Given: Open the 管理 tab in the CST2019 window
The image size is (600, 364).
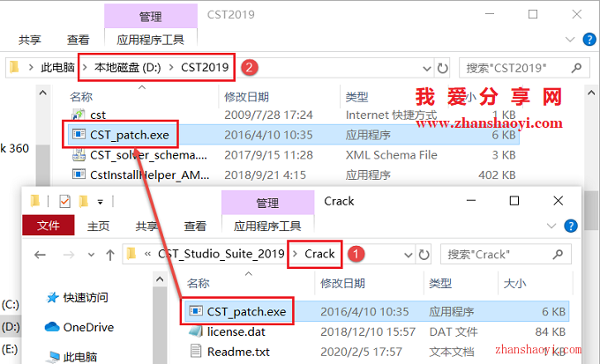Looking at the screenshot, I should coord(151,17).
